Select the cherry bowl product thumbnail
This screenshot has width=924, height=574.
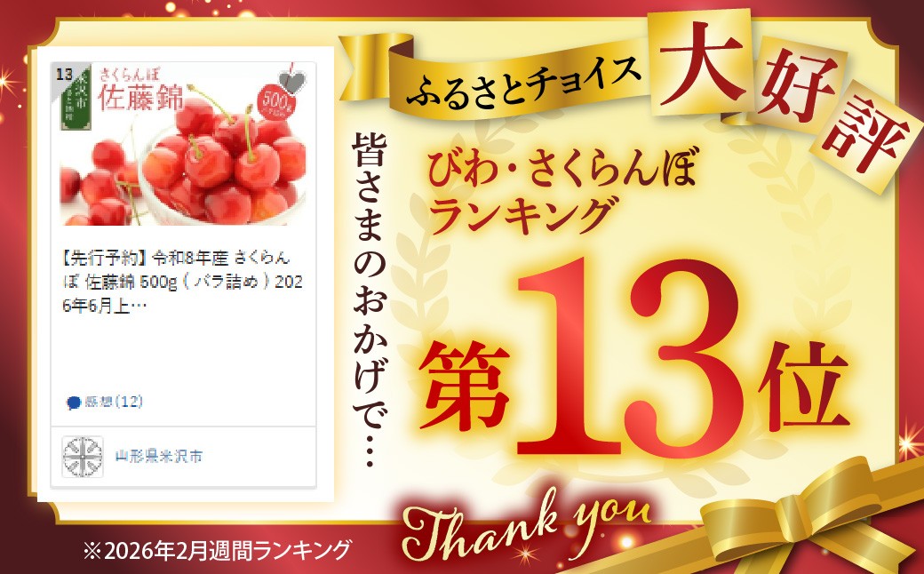click(x=183, y=144)
